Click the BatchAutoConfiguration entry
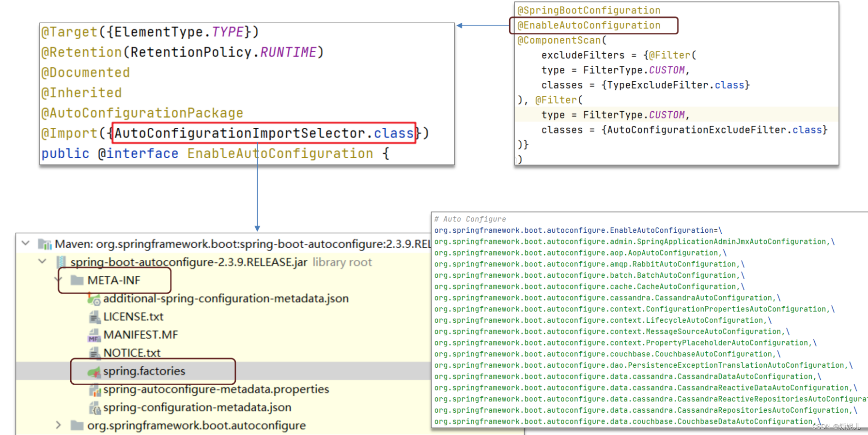 pyautogui.click(x=589, y=275)
